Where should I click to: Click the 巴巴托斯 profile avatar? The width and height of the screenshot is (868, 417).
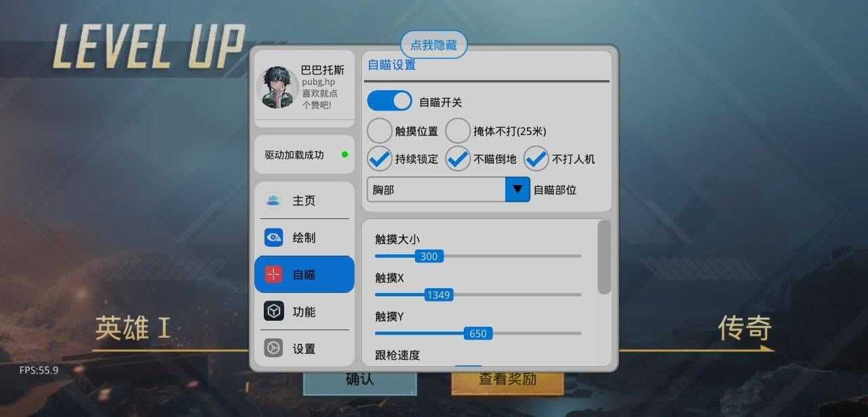pyautogui.click(x=279, y=87)
